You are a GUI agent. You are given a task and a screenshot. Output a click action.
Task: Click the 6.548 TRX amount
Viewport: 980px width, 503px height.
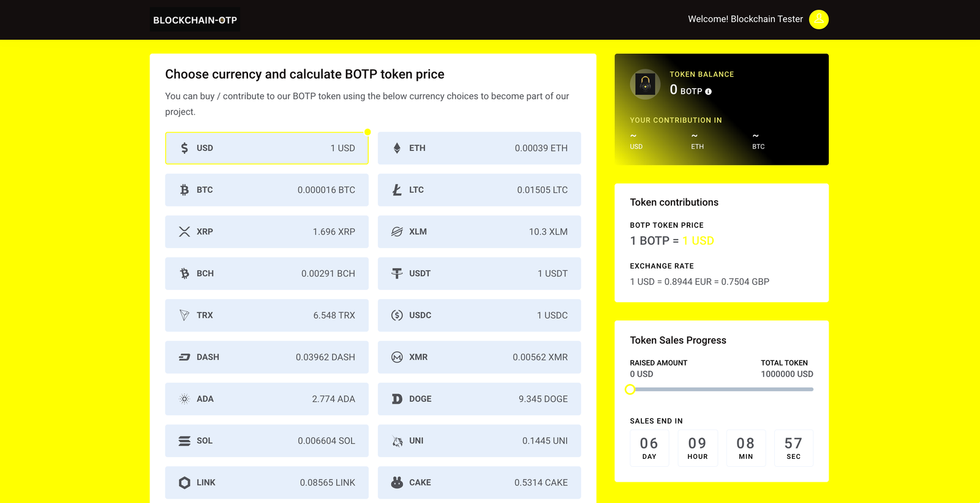coord(334,316)
